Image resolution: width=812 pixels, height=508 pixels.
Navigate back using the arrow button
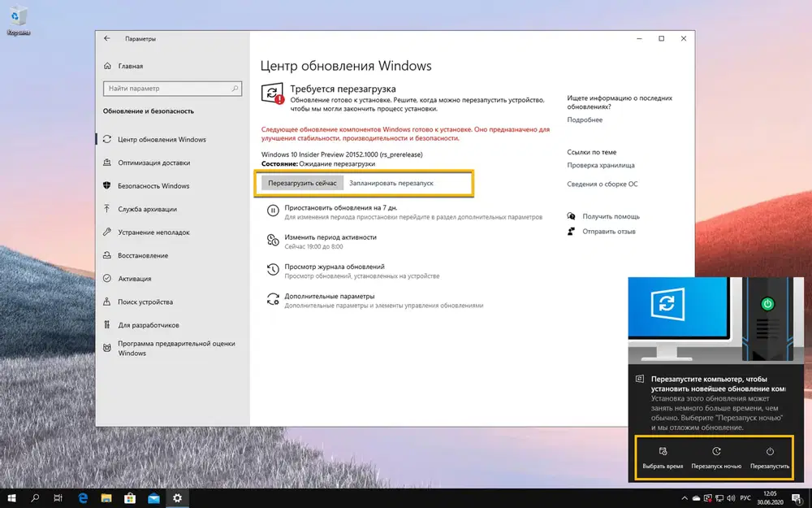click(106, 38)
